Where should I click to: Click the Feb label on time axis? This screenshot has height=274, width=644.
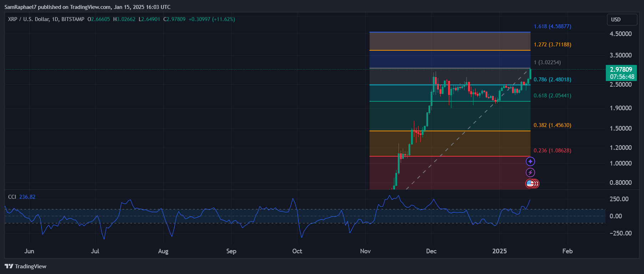568,251
